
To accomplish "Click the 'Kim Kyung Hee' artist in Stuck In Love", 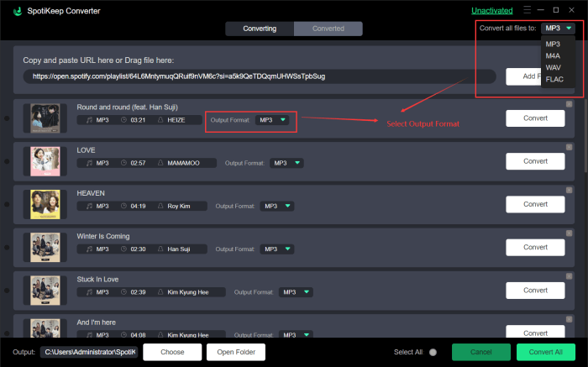I will point(188,292).
